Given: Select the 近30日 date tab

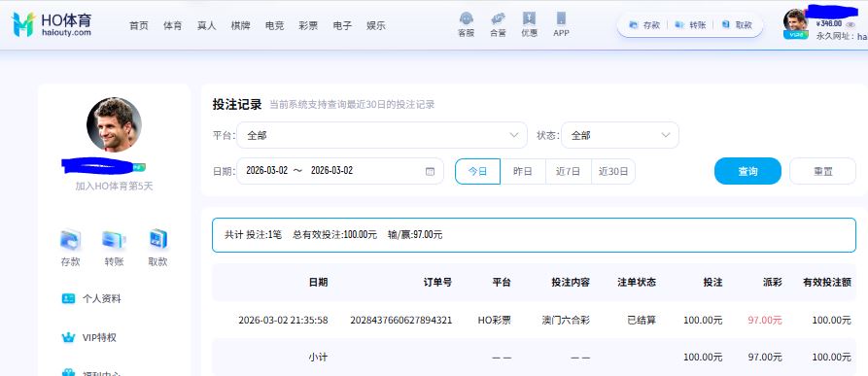Looking at the screenshot, I should [x=613, y=171].
